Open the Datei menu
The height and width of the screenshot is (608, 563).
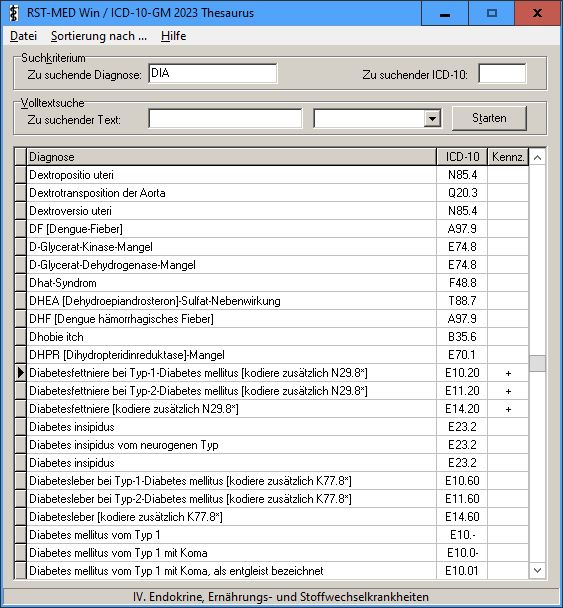click(23, 36)
